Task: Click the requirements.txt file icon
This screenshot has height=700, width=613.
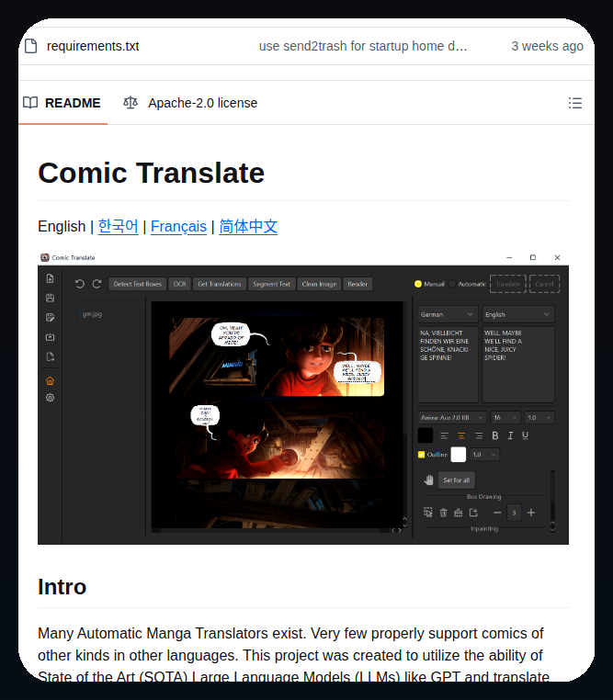Action: [x=31, y=46]
